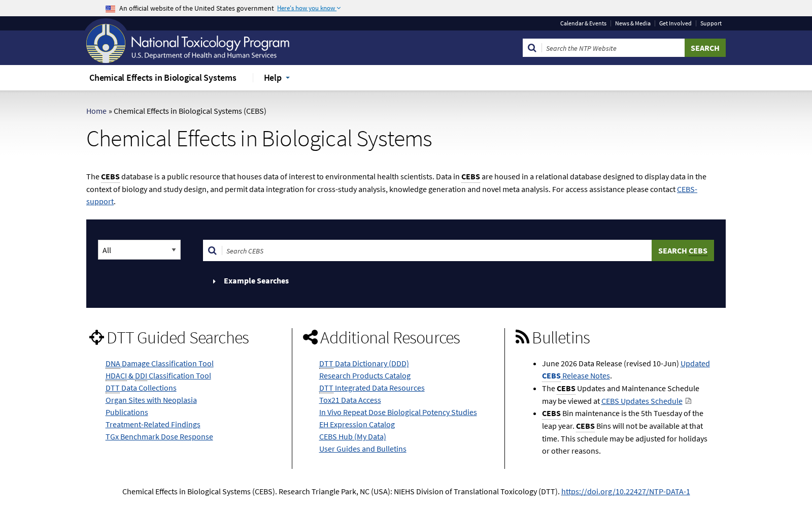Open Updated CEBS Release Notes link

(576, 375)
